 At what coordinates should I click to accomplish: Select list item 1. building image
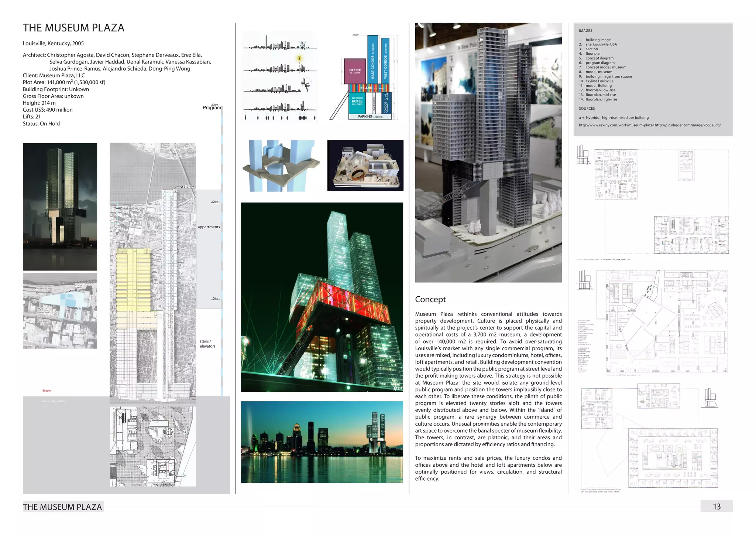(x=595, y=40)
